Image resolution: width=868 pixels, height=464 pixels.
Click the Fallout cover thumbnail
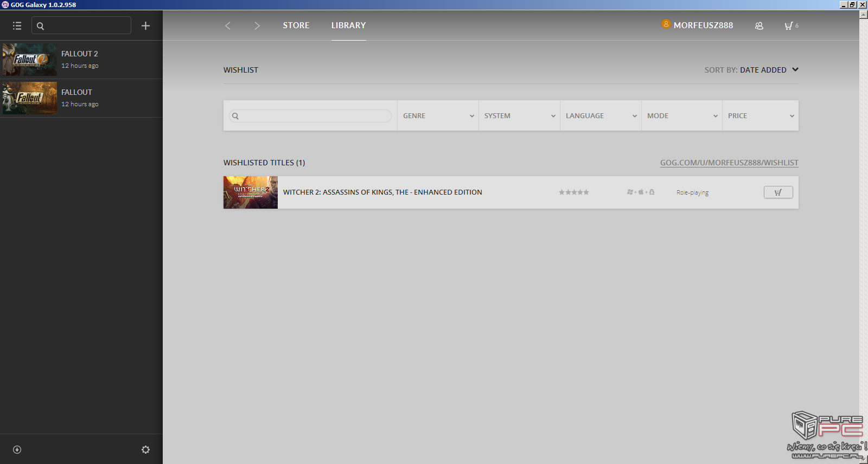point(30,98)
